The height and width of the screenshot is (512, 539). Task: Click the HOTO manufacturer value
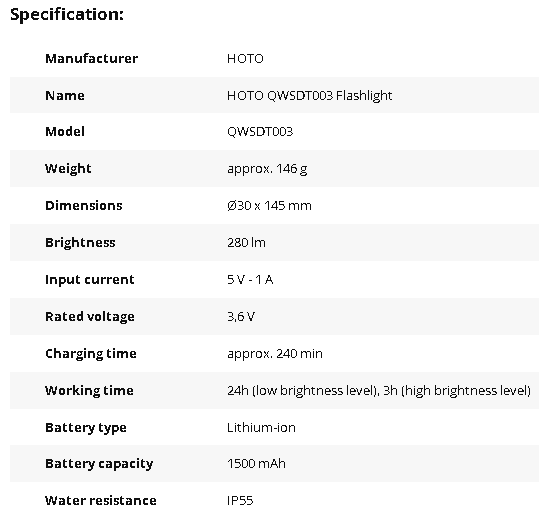[x=245, y=59]
